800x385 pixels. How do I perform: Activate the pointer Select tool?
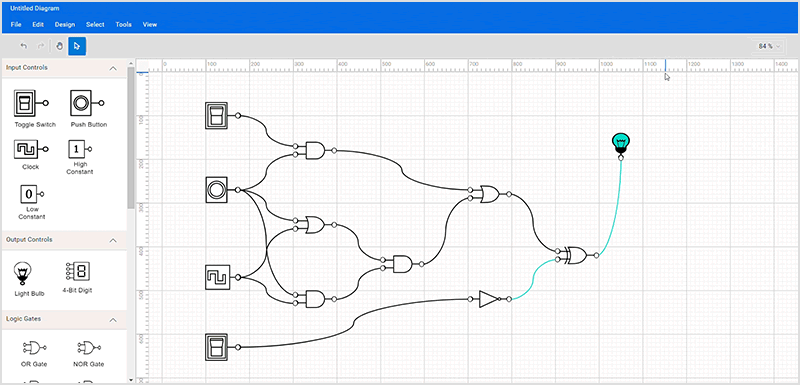pos(77,46)
